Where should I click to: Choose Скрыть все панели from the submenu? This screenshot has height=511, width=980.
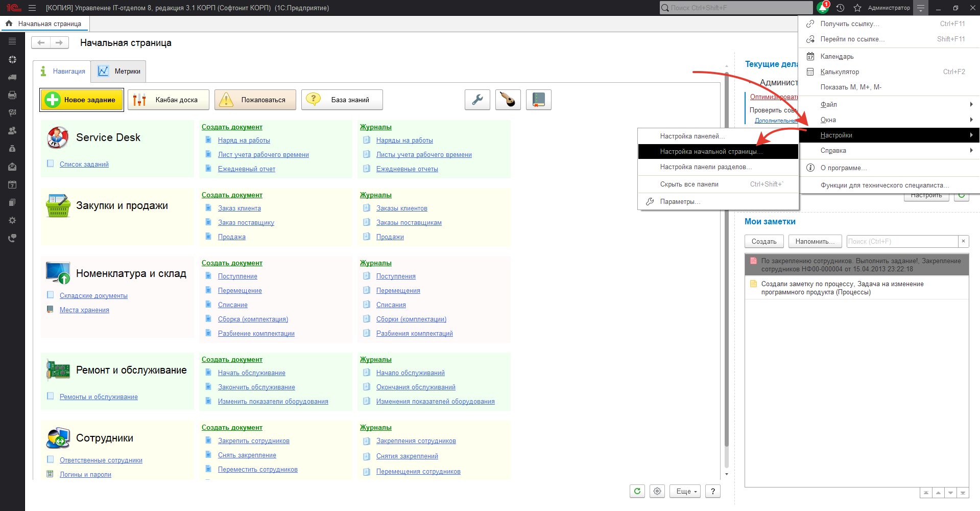(689, 184)
